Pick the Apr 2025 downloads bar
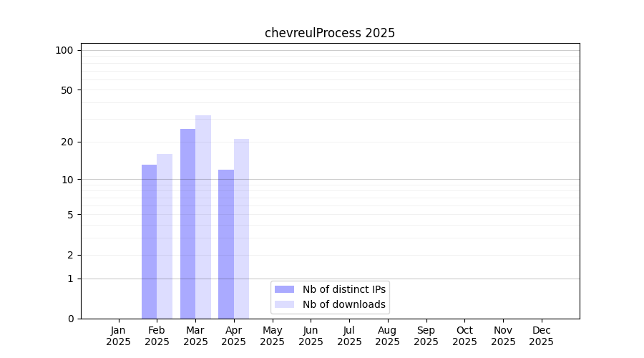 241,228
